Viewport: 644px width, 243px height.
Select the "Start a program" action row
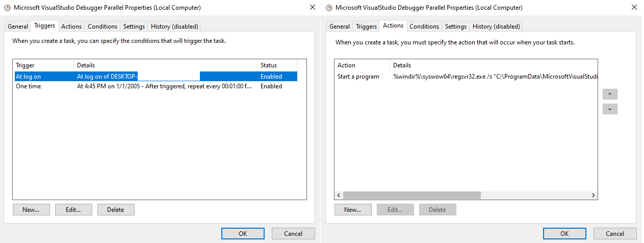click(x=358, y=77)
